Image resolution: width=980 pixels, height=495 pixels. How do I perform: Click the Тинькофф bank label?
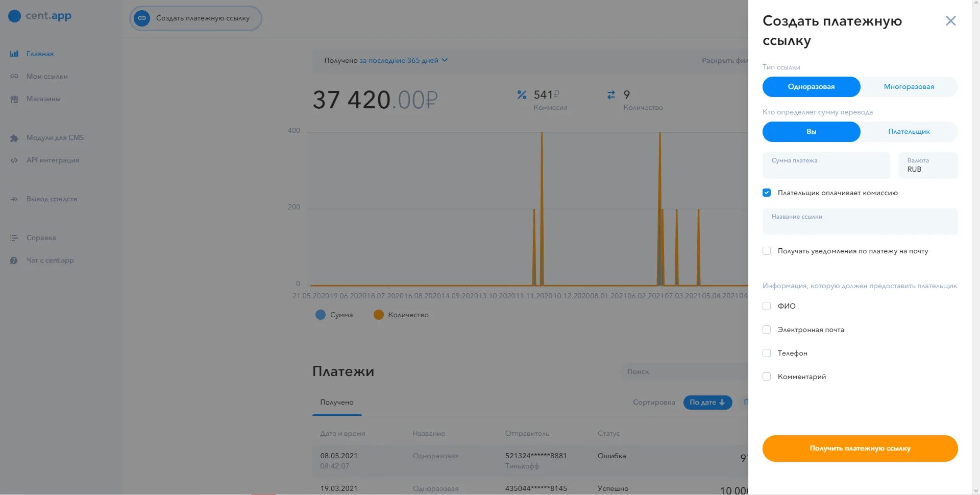[x=522, y=466]
